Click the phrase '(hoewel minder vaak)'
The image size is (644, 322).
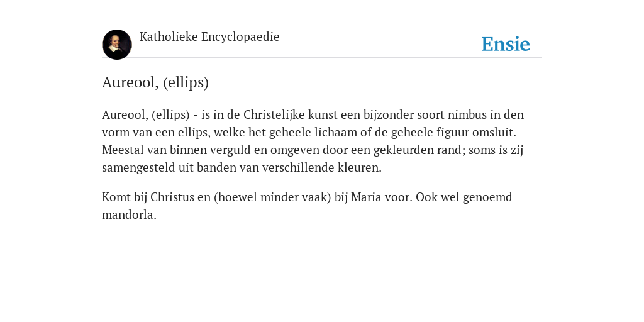[272, 197]
